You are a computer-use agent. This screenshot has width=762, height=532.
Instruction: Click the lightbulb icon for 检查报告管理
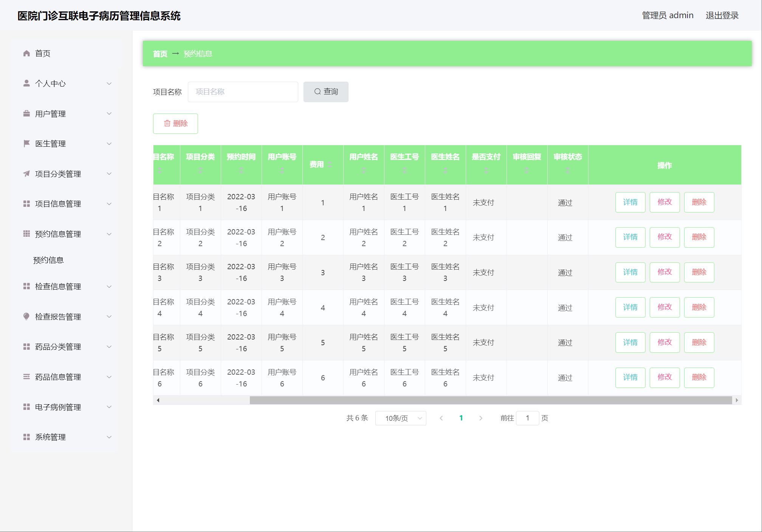26,316
